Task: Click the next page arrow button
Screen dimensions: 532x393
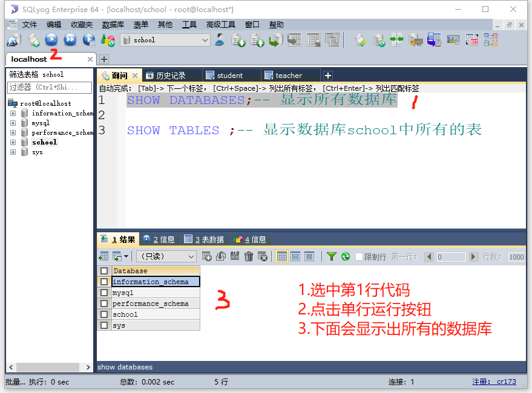Action: 473,257
